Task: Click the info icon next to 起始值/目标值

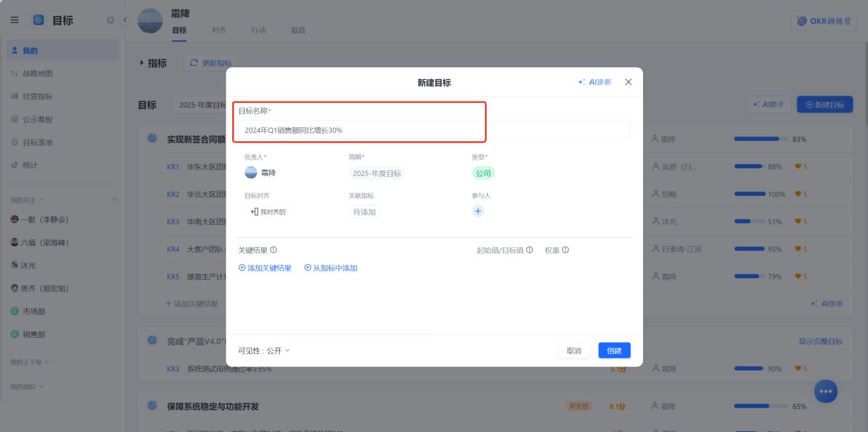Action: [x=530, y=250]
